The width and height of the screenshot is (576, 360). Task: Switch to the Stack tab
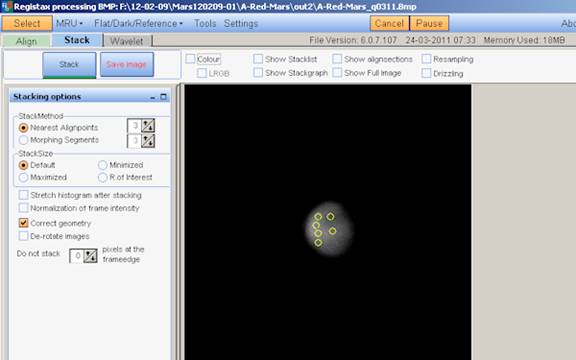(77, 40)
